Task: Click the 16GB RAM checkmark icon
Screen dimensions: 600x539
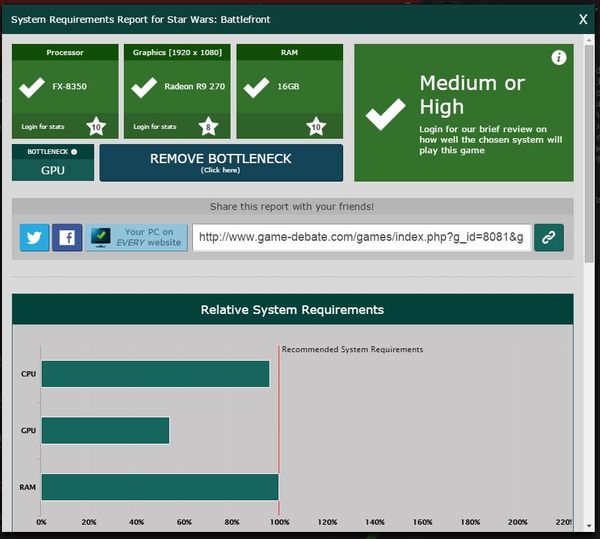Action: [256, 87]
